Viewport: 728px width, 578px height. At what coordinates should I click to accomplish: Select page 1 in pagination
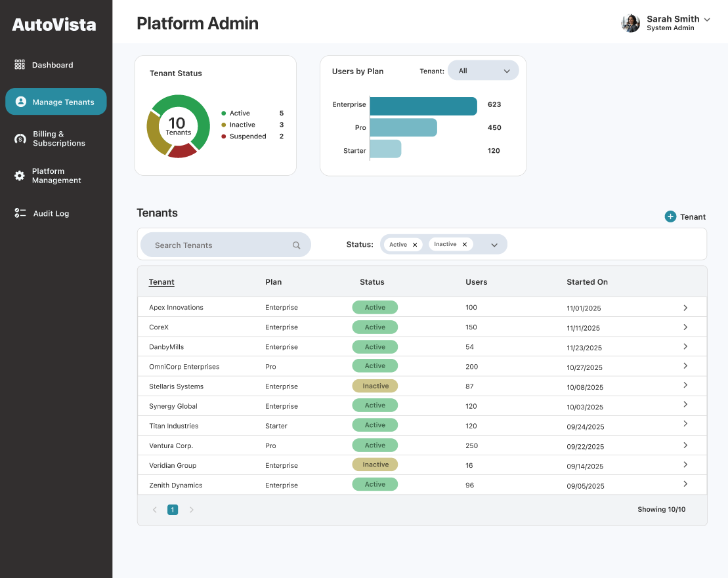click(x=173, y=510)
